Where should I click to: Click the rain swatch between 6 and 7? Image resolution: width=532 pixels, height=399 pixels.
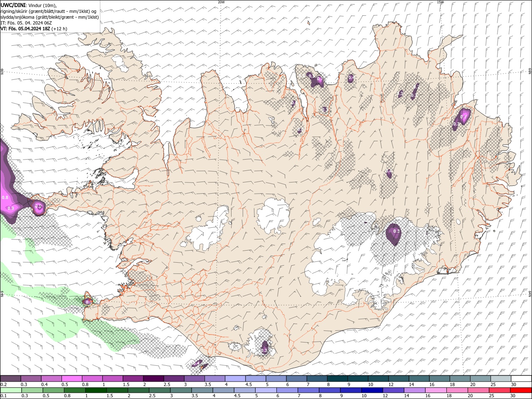tap(287, 390)
